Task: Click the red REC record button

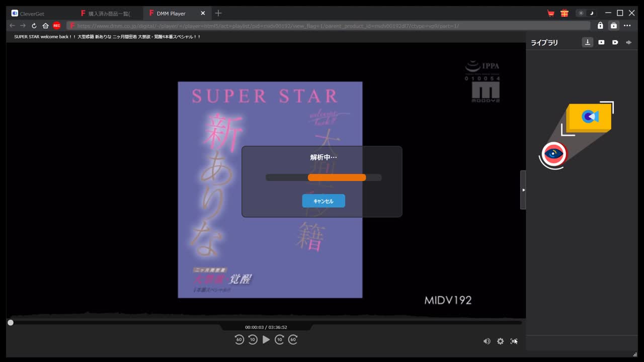Action: (x=57, y=26)
